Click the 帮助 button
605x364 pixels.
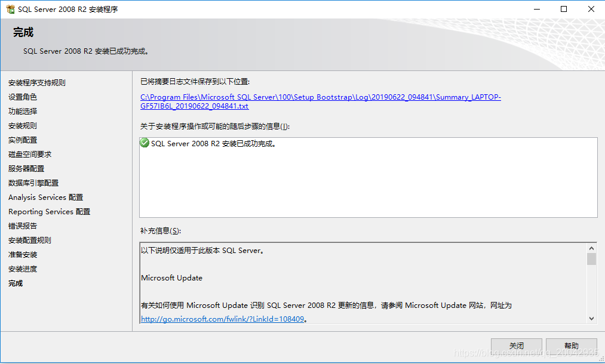[571, 346]
